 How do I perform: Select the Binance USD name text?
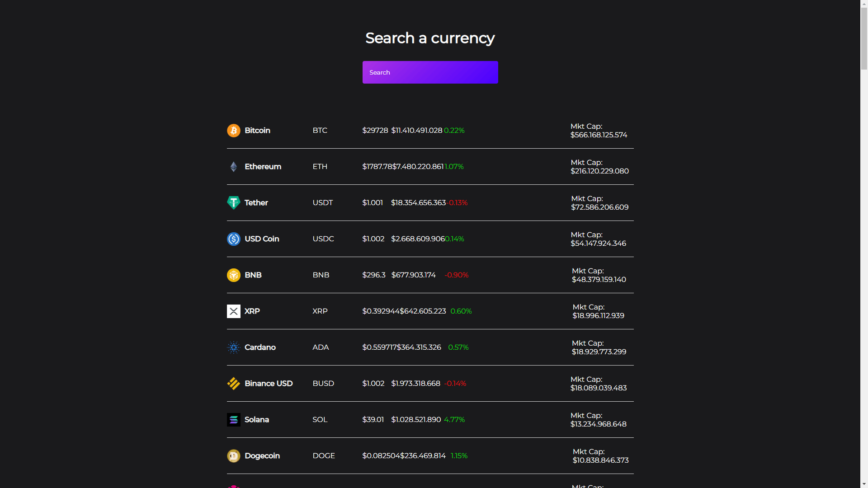(269, 384)
